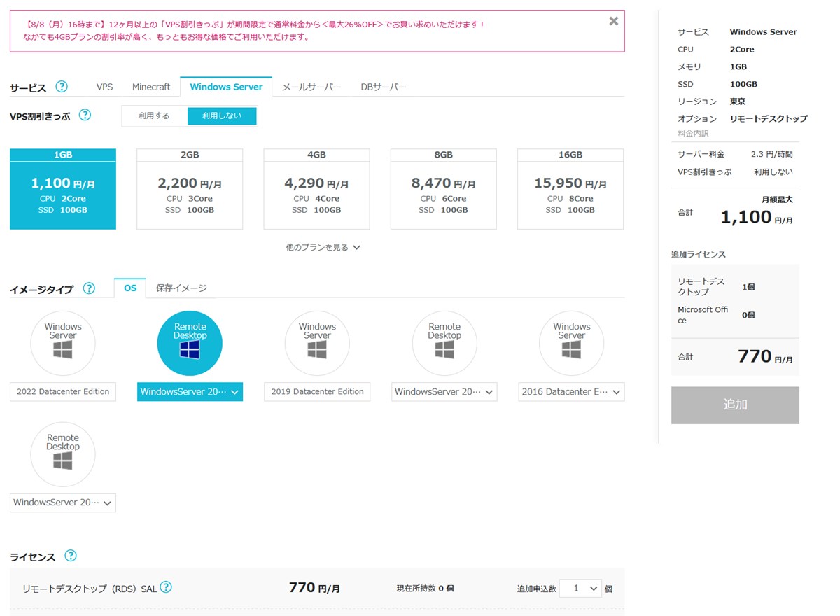
Task: Click the リモートデスクトップ 1個 license row
Action: [x=735, y=286]
